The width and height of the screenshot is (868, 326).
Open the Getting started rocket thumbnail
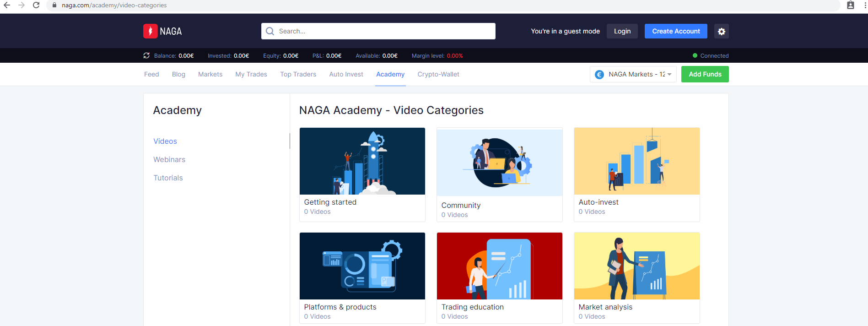(362, 161)
